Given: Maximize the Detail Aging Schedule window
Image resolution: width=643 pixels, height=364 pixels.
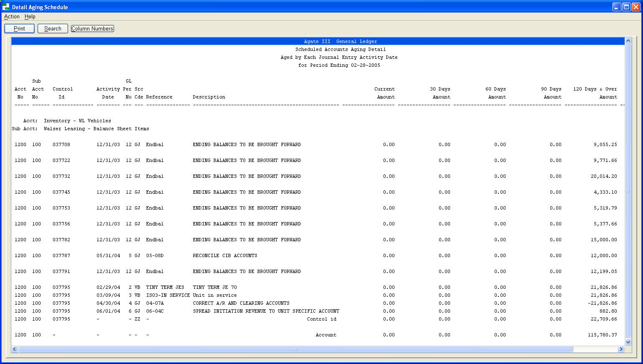Looking at the screenshot, I should coord(626,7).
